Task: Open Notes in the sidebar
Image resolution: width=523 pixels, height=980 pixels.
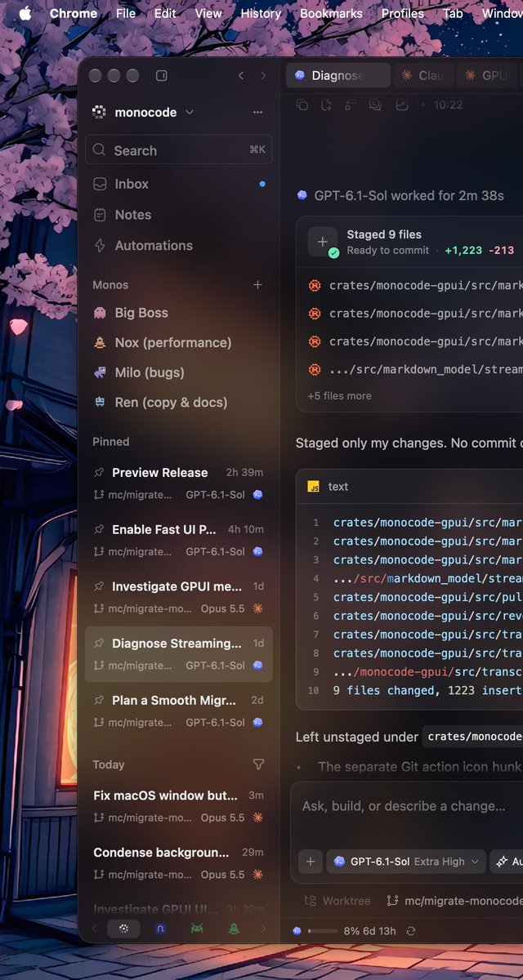Action: pyautogui.click(x=178, y=215)
